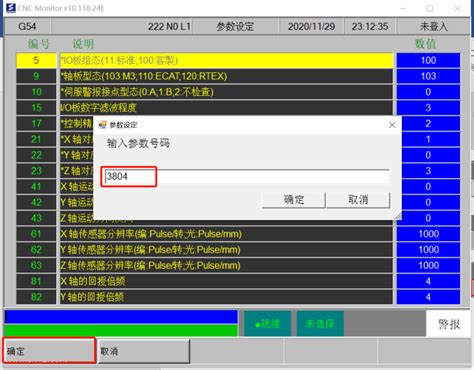Viewport: 474px width, 370px height.
Task: Click the 2020/11/29 date display
Action: [x=311, y=26]
